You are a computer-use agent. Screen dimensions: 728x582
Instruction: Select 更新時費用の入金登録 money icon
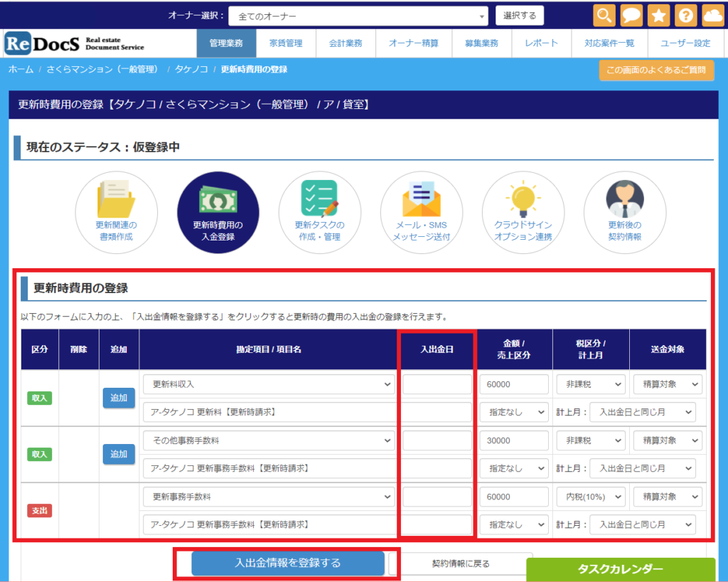[x=218, y=212]
